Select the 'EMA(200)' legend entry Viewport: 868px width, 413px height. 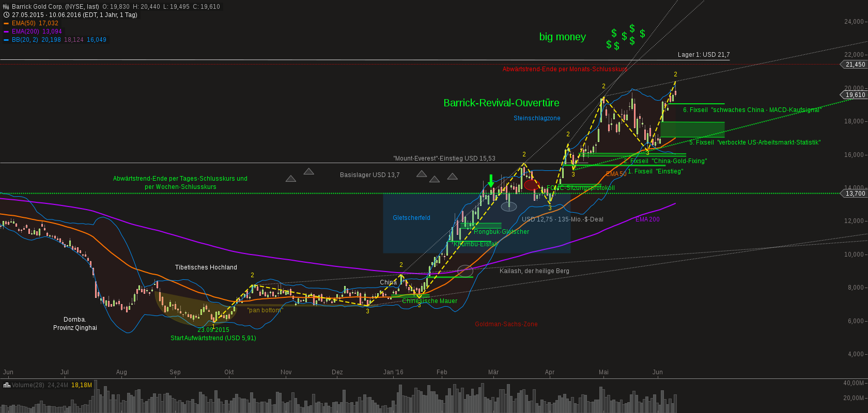tap(26, 31)
